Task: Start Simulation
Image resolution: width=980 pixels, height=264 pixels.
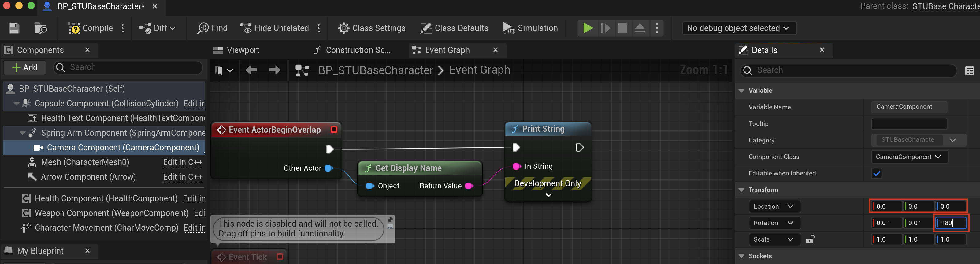Action: click(x=530, y=28)
